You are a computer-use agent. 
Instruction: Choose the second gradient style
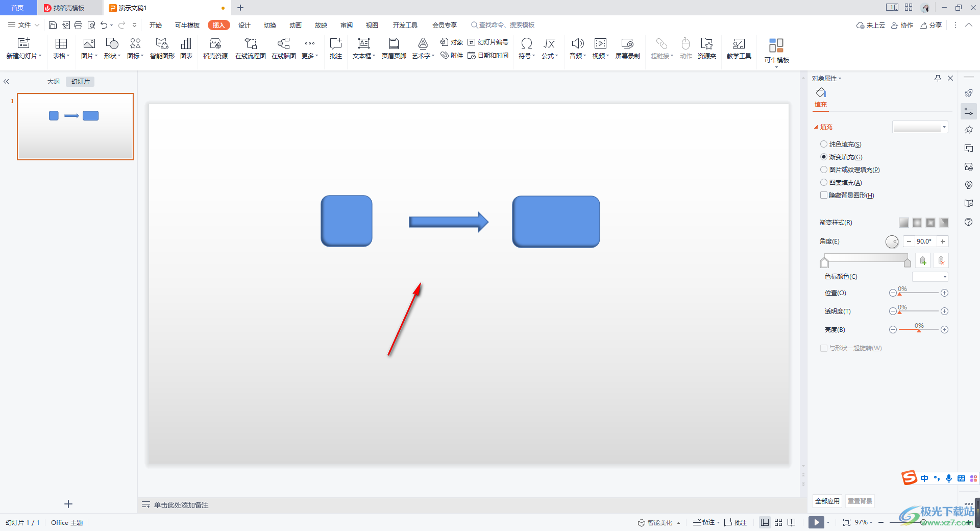point(917,223)
